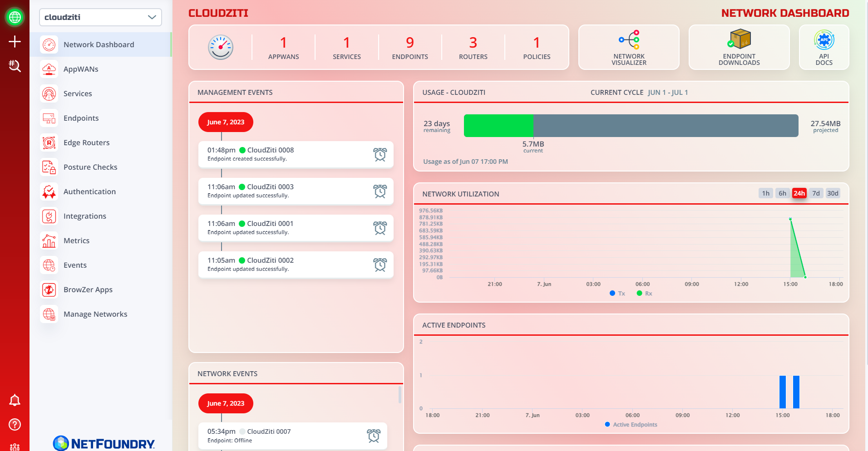Open the API Docs icon
The height and width of the screenshot is (451, 868).
824,40
